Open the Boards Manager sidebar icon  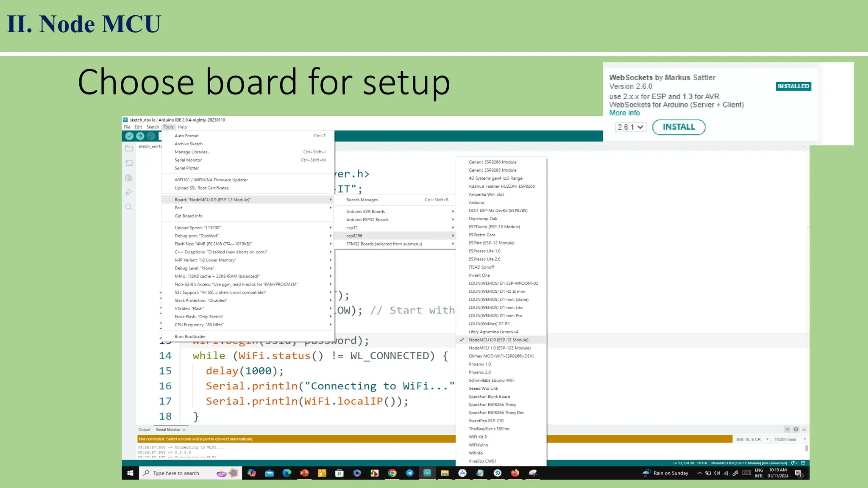coord(129,163)
